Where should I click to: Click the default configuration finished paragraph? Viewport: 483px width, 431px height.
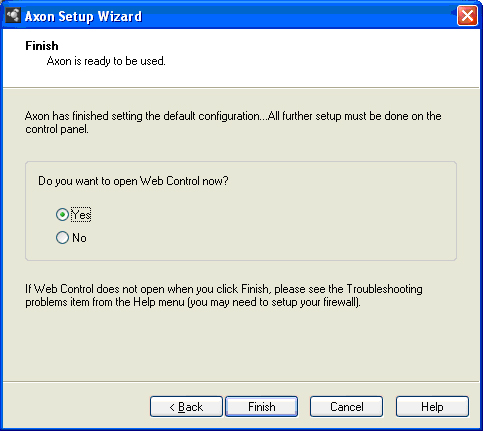(233, 122)
